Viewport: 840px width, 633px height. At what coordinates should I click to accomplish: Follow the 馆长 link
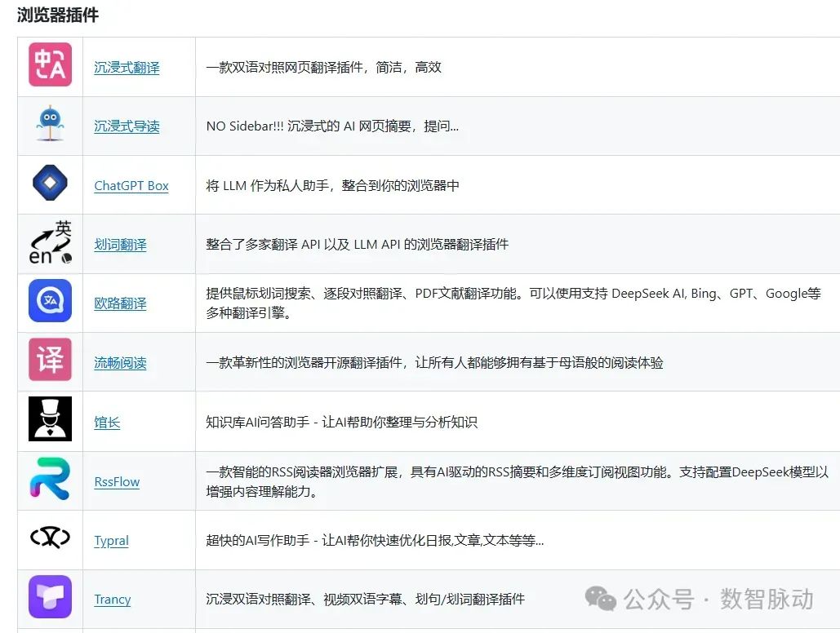click(107, 423)
